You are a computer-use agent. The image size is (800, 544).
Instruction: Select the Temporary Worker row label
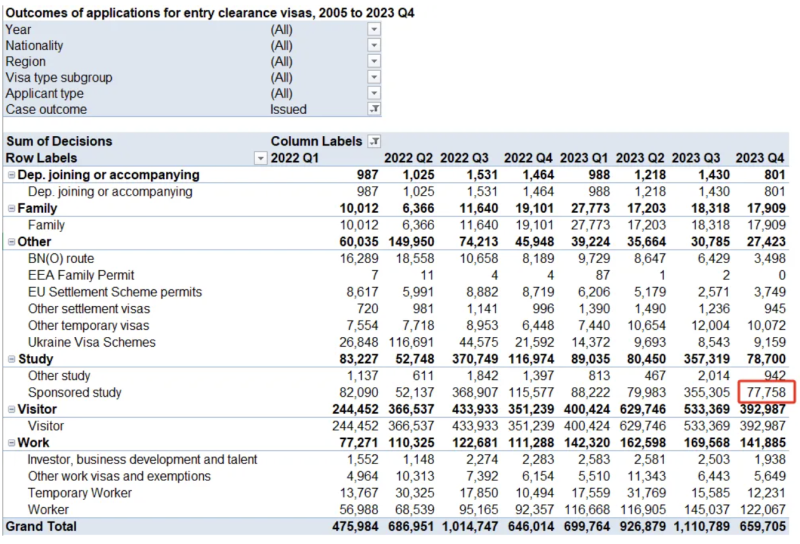(80, 493)
